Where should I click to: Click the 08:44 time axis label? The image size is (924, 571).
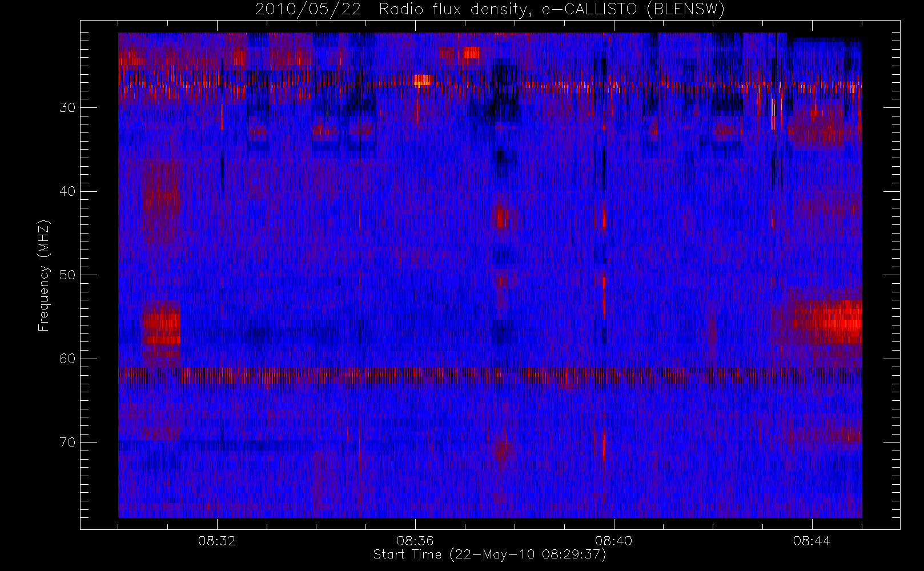(811, 541)
